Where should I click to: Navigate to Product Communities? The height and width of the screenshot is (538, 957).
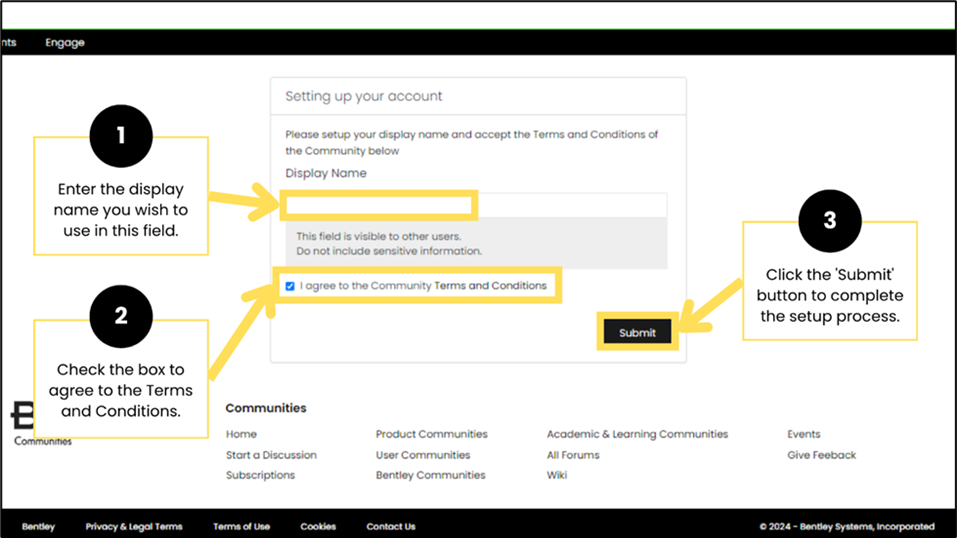(x=431, y=434)
